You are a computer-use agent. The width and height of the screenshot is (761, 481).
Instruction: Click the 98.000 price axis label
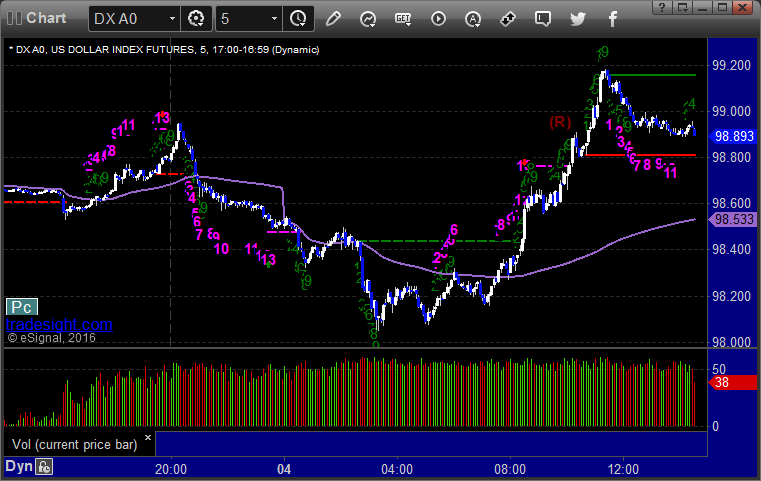coord(731,342)
